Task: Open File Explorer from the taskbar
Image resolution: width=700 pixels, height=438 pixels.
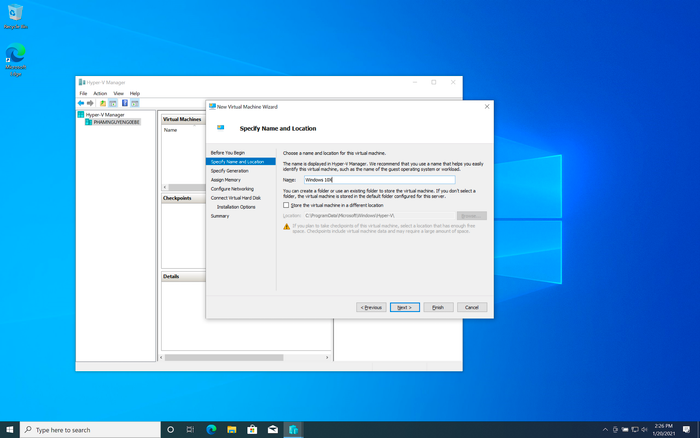Action: [x=232, y=430]
